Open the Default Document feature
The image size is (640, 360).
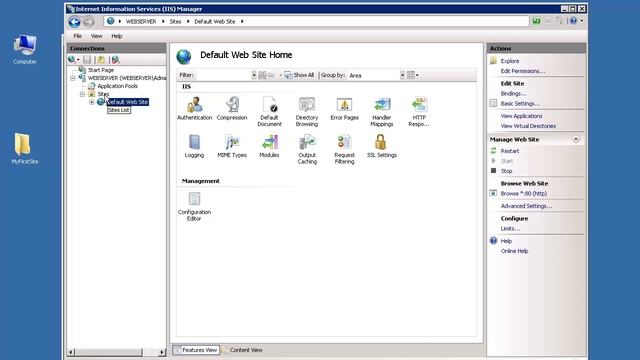[269, 111]
